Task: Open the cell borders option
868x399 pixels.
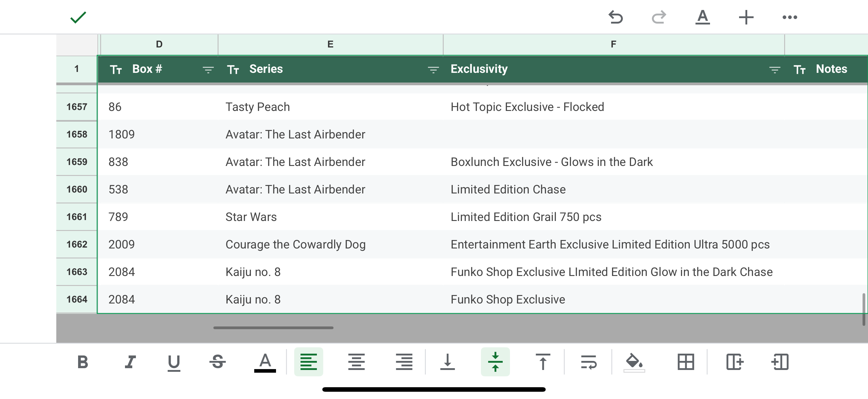Action: click(686, 362)
